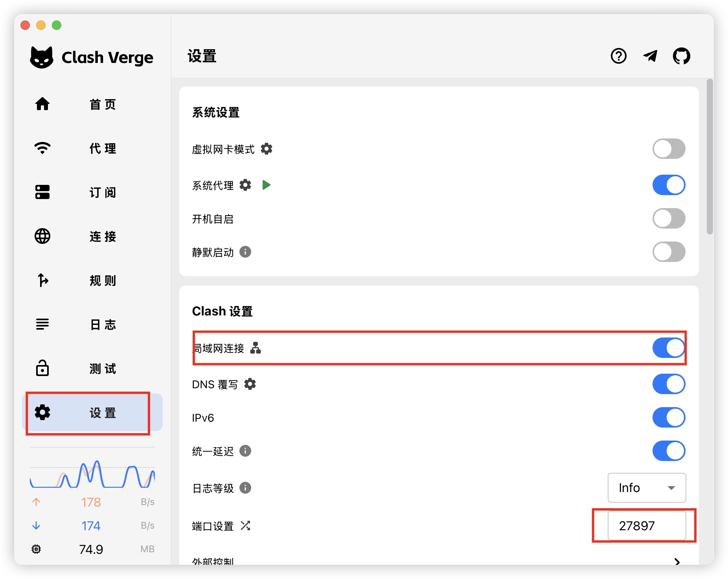The height and width of the screenshot is (579, 728).
Task: Click the 虚拟网卡模式 label
Action: click(223, 149)
